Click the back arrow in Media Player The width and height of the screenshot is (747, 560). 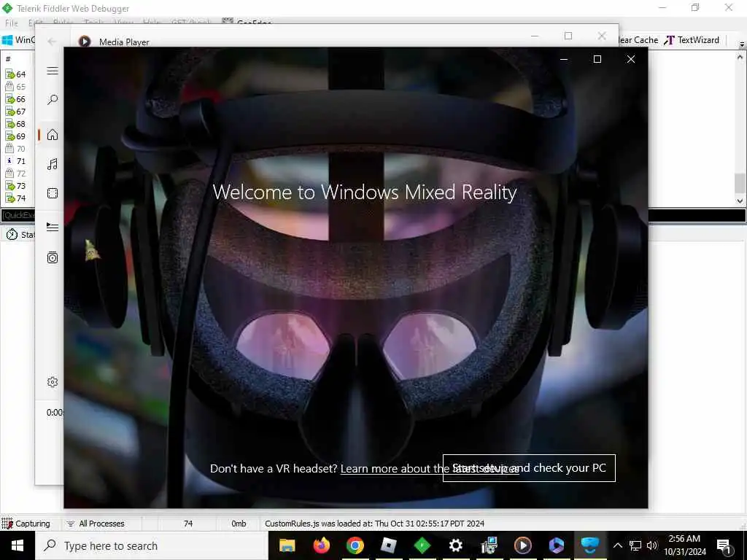tap(52, 42)
